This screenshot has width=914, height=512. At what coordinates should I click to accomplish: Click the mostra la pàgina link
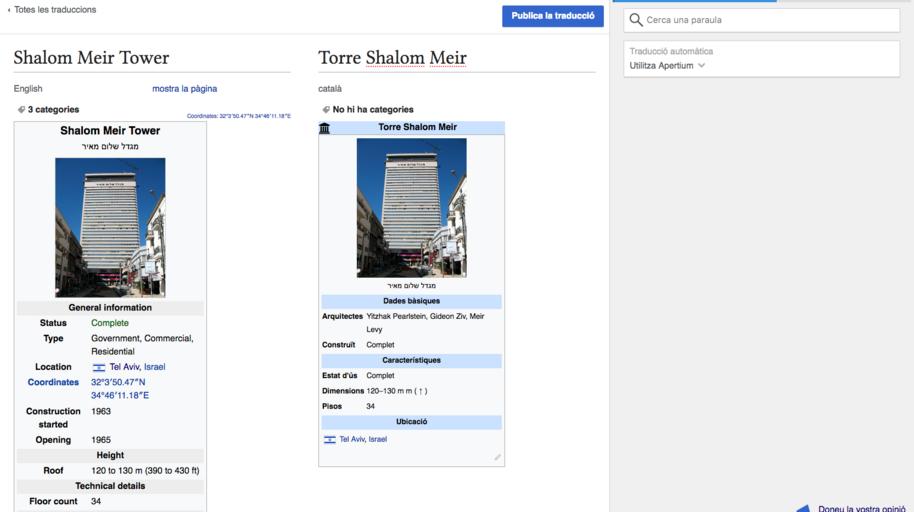184,89
